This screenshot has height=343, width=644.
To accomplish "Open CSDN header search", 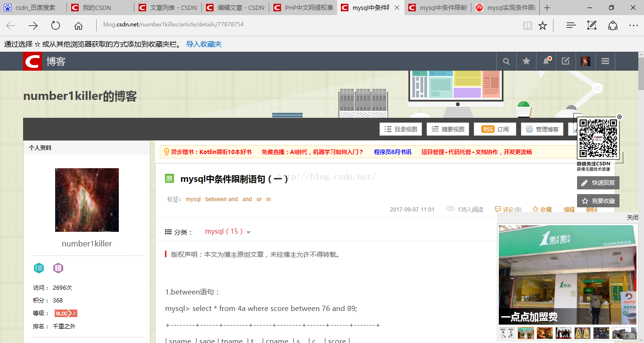I will (506, 61).
